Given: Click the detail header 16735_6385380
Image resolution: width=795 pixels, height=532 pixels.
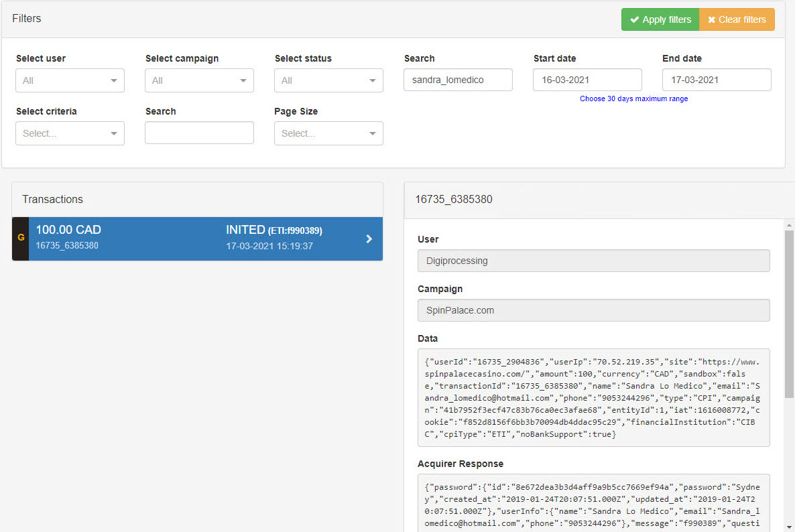Looking at the screenshot, I should coord(454,200).
